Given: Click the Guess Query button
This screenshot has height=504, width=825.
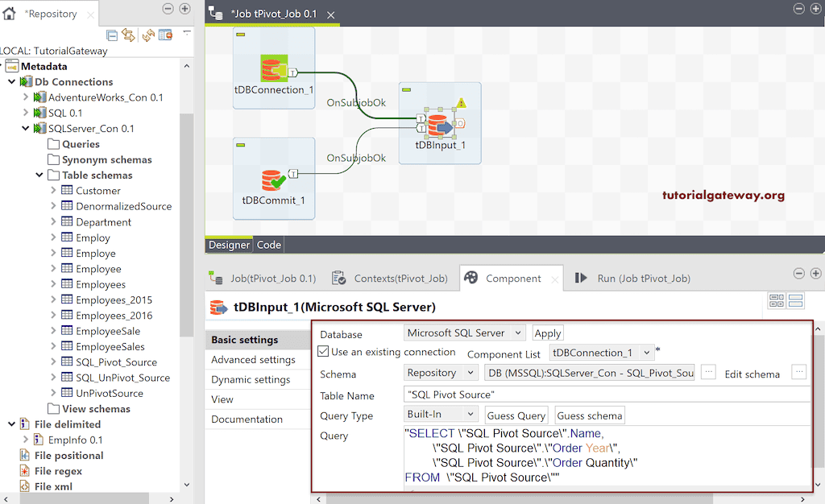Looking at the screenshot, I should (516, 415).
